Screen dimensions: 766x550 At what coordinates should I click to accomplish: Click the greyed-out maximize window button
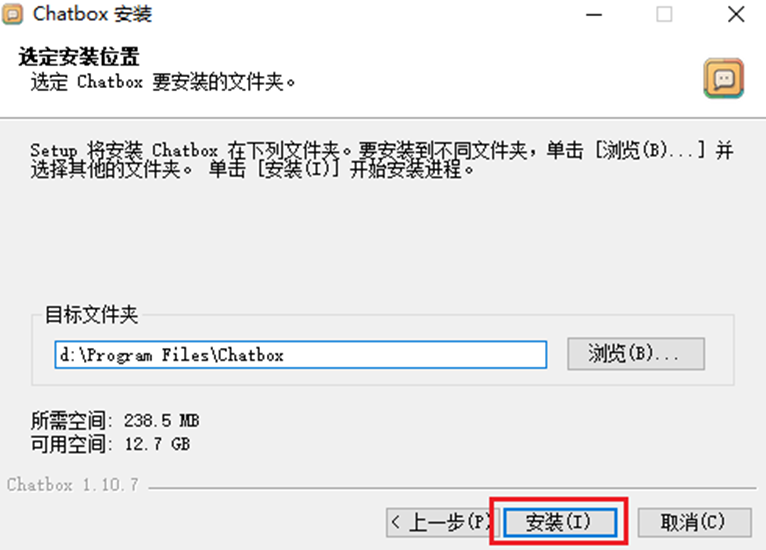click(663, 15)
